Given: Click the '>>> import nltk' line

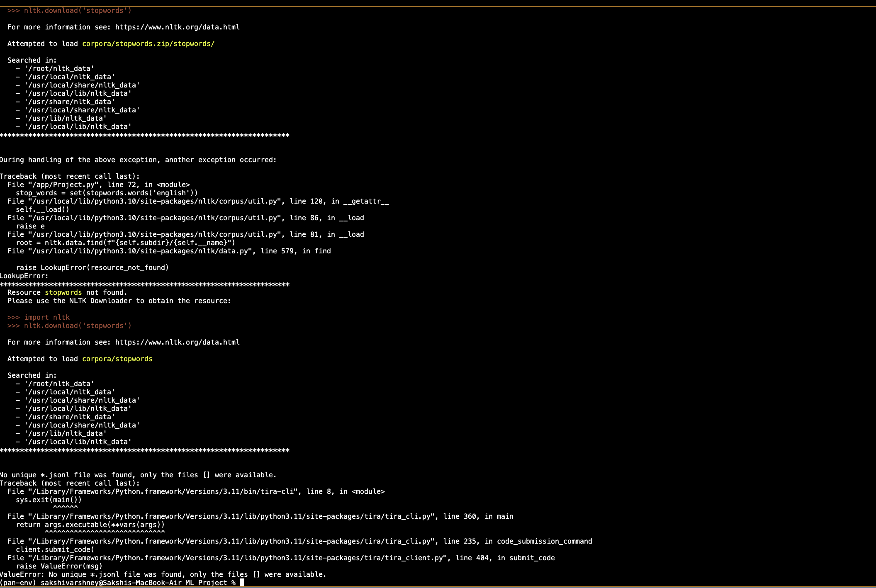Looking at the screenshot, I should (39, 317).
